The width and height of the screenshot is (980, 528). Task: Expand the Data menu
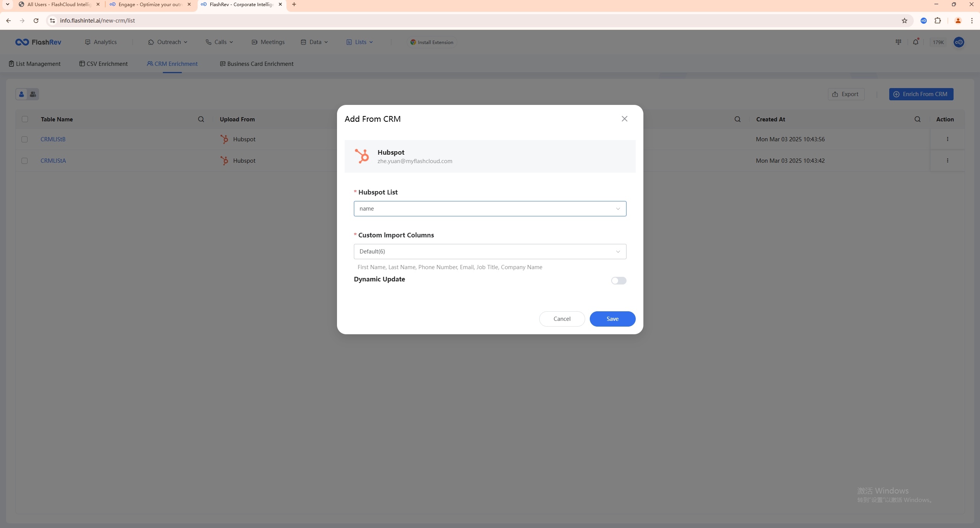point(314,42)
